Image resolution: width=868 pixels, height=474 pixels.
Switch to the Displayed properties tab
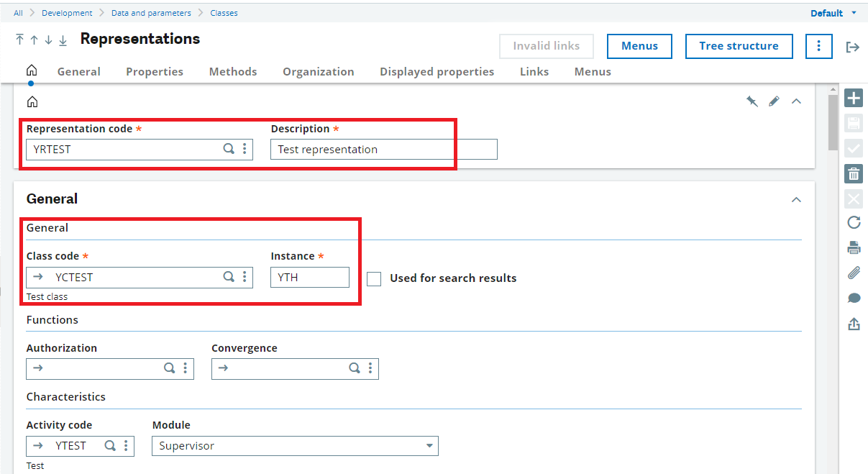(437, 71)
